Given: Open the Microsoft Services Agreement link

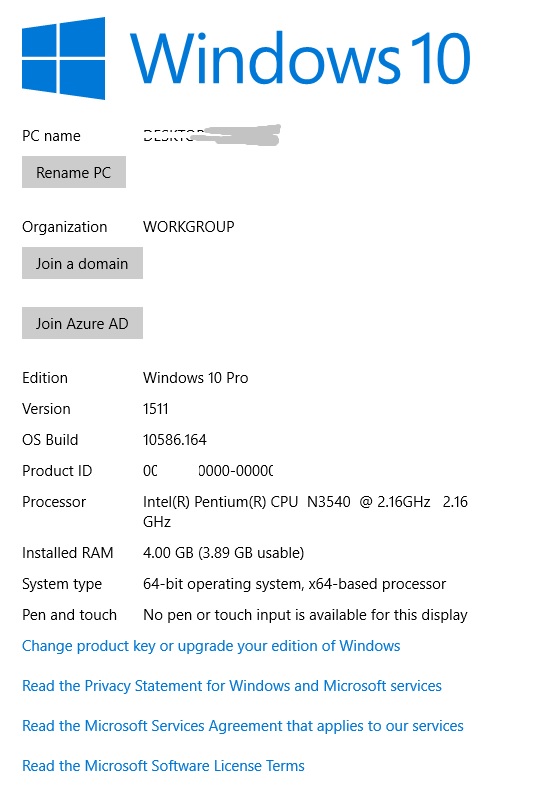Looking at the screenshot, I should [x=243, y=726].
